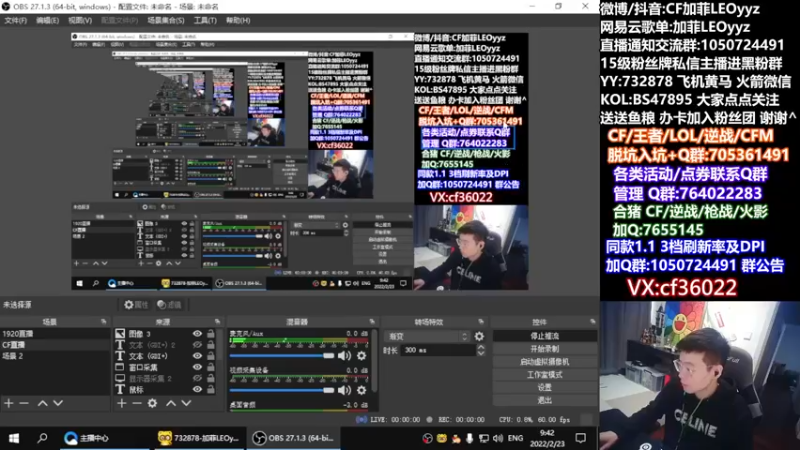Click mixer panel vertical scrollbar
Screen dimensions: 800x450
pos(375,360)
